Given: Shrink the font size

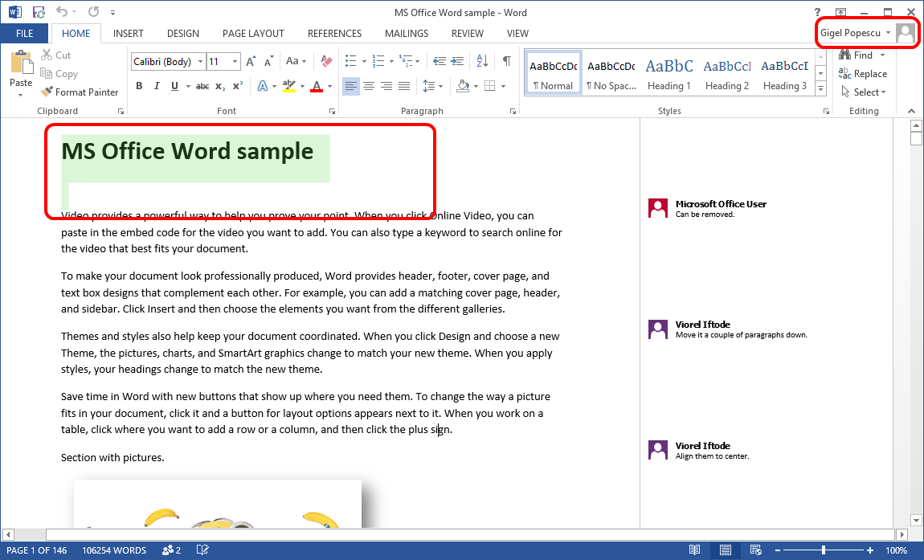Looking at the screenshot, I should (268, 61).
